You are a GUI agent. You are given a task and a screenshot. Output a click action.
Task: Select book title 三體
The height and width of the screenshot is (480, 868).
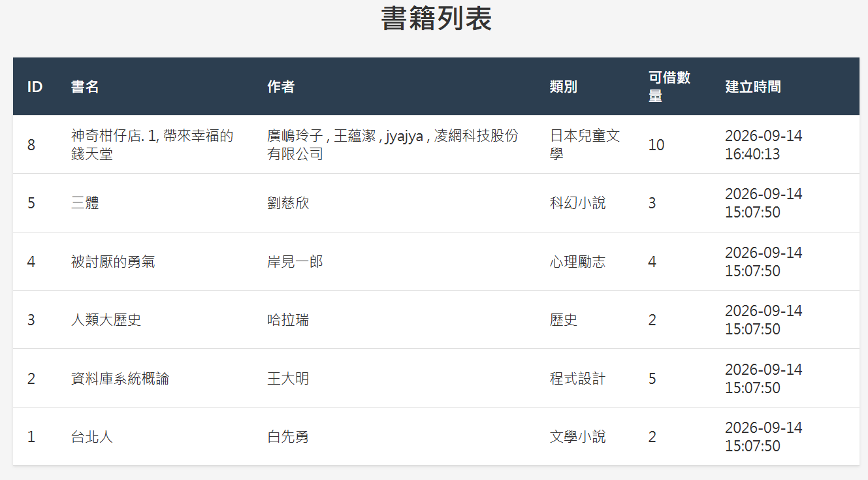(x=85, y=203)
